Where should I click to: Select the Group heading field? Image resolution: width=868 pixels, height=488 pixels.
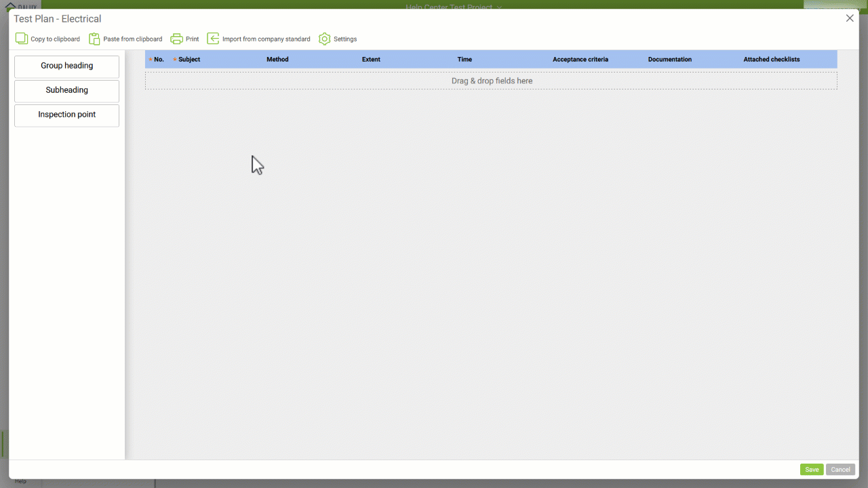(66, 66)
